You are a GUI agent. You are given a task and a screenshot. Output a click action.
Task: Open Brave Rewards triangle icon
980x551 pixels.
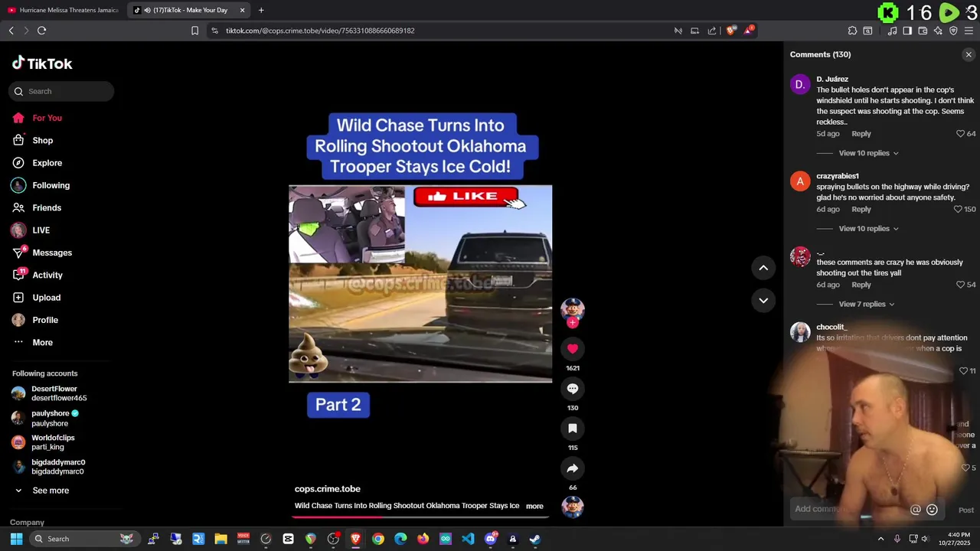750,31
